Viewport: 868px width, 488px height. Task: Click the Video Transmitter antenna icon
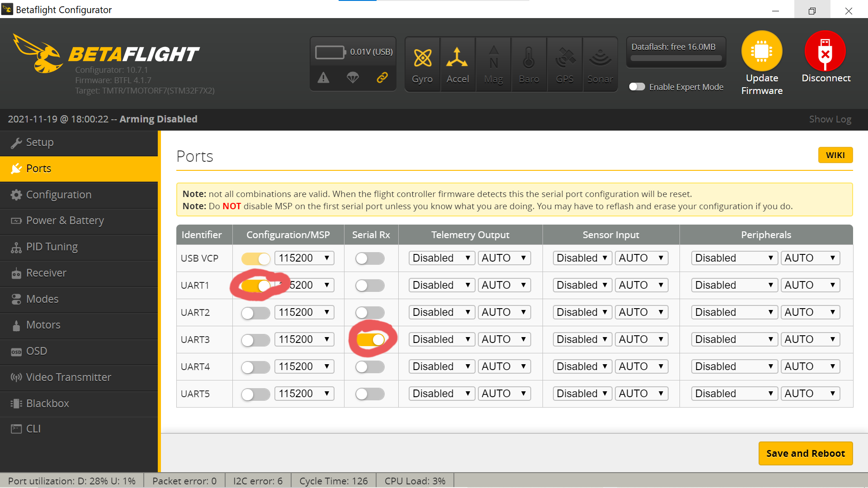(x=16, y=377)
